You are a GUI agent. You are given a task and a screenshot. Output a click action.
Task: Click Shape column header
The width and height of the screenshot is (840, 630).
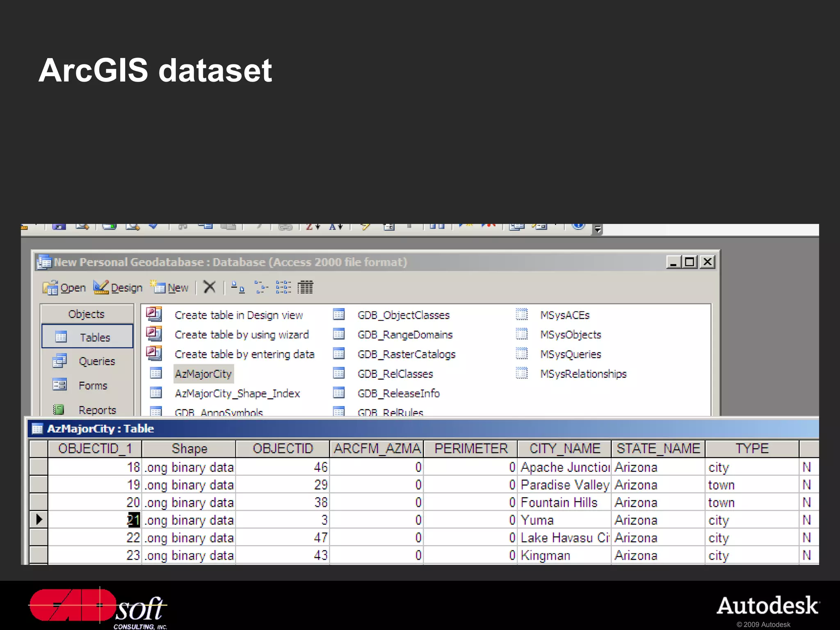pos(189,449)
